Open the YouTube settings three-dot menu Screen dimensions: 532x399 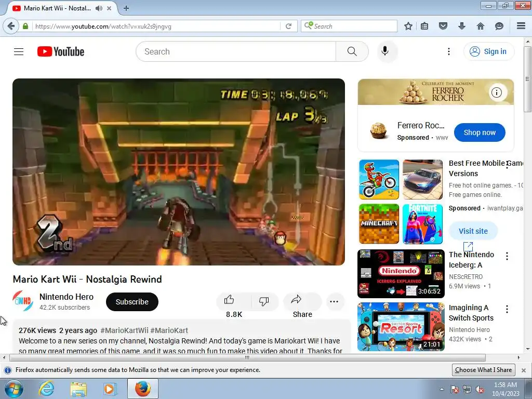click(448, 51)
